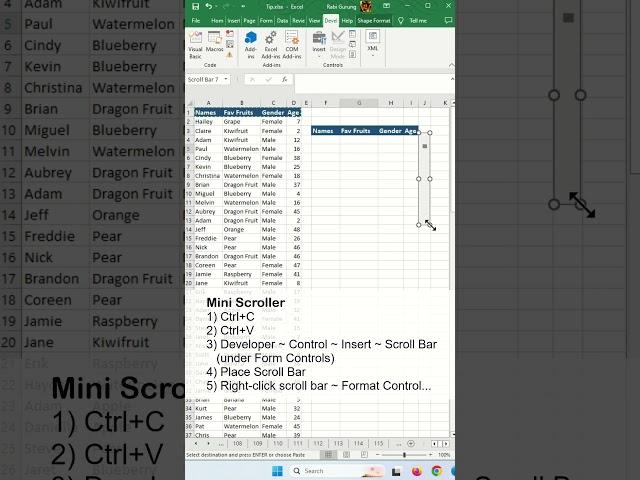Toggle Design Mode in the Controls group
The height and width of the screenshot is (480, 640).
tap(338, 44)
